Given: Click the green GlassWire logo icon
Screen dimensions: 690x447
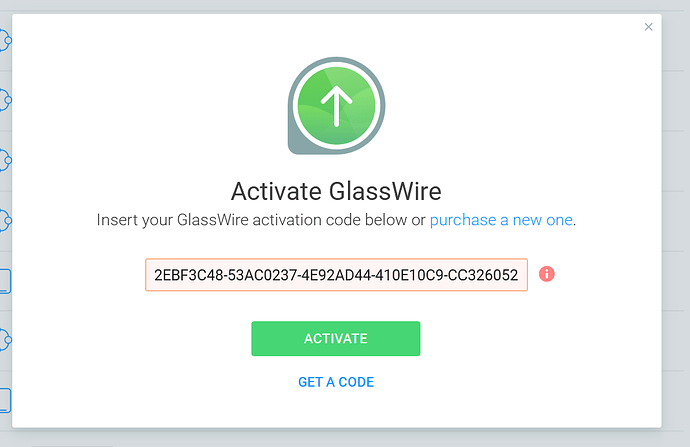Looking at the screenshot, I should click(335, 107).
